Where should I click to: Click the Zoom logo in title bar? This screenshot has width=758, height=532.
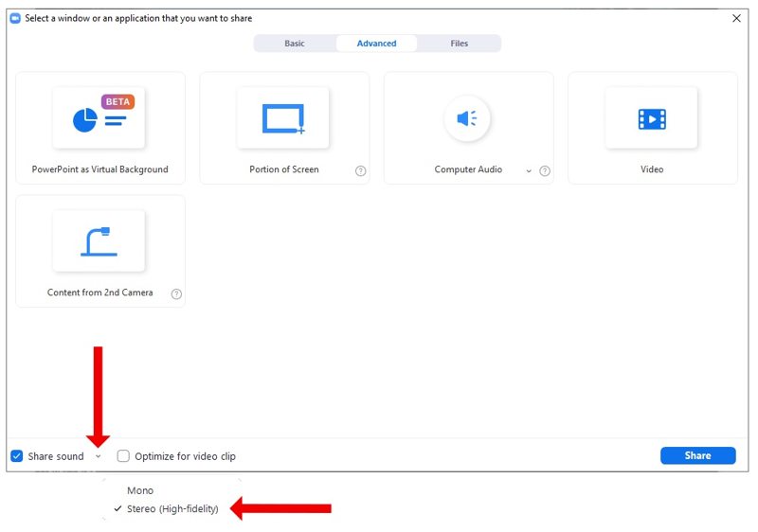15,18
